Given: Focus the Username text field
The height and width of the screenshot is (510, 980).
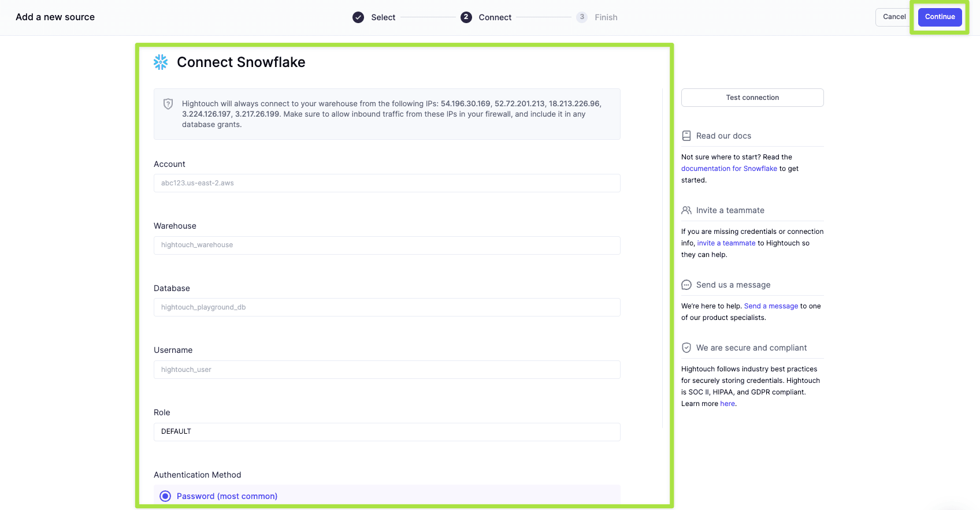Looking at the screenshot, I should pos(387,370).
